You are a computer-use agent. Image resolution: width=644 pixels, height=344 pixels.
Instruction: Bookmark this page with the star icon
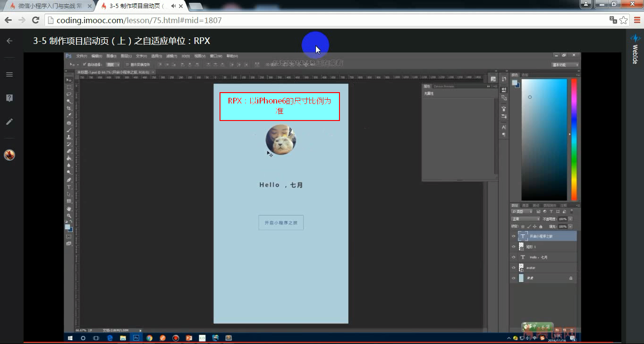click(624, 20)
